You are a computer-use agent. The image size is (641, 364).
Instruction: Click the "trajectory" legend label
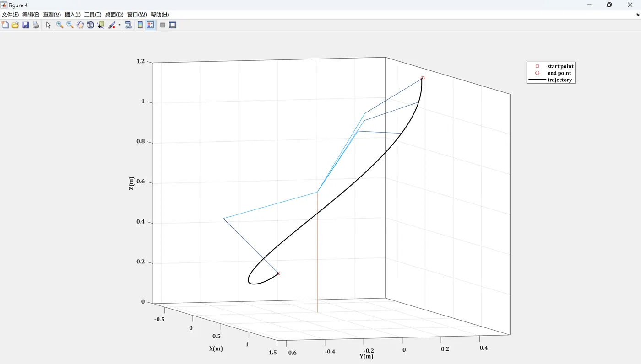click(560, 80)
